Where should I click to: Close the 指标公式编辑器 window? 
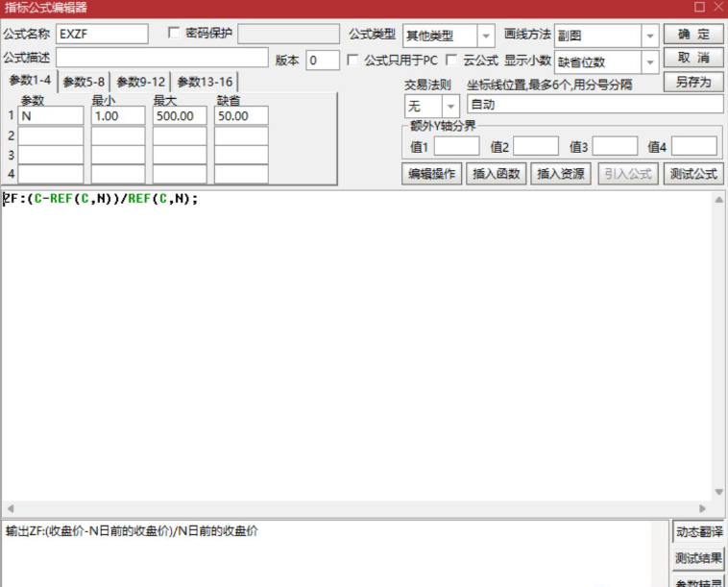click(x=718, y=7)
